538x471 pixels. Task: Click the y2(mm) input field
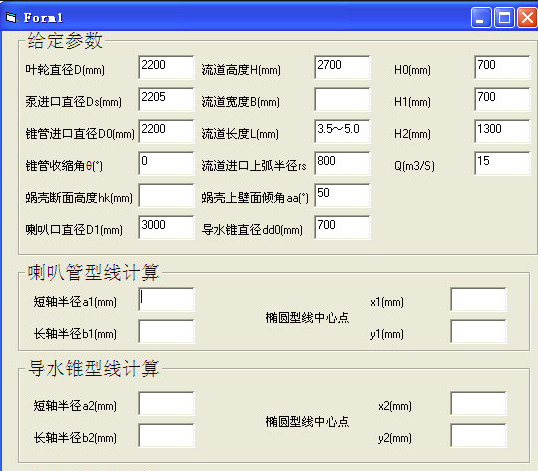(478, 435)
